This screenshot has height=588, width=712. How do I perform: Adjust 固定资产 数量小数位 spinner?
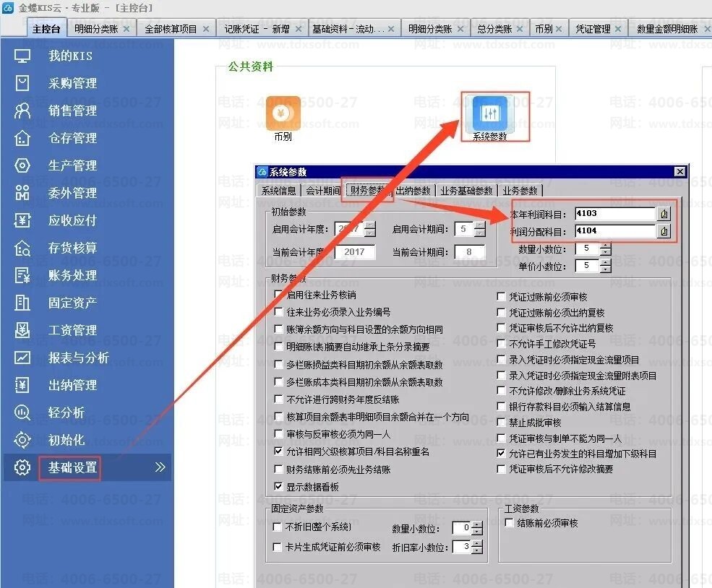(477, 528)
